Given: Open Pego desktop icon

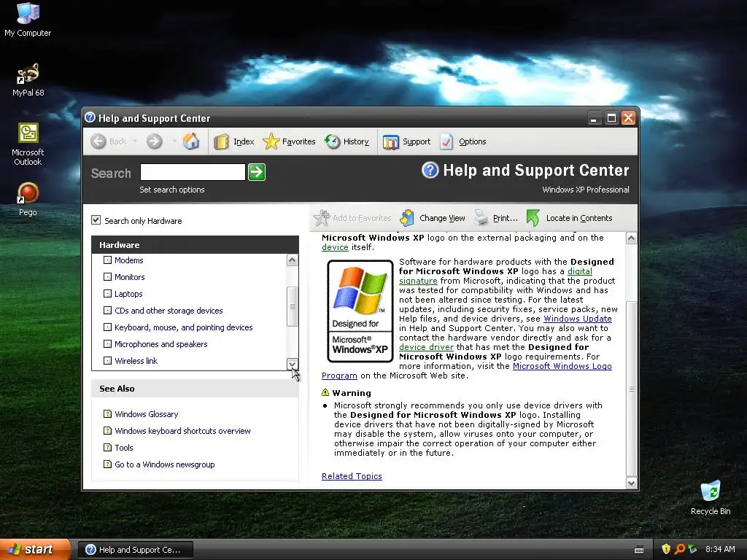Looking at the screenshot, I should coord(28,192).
